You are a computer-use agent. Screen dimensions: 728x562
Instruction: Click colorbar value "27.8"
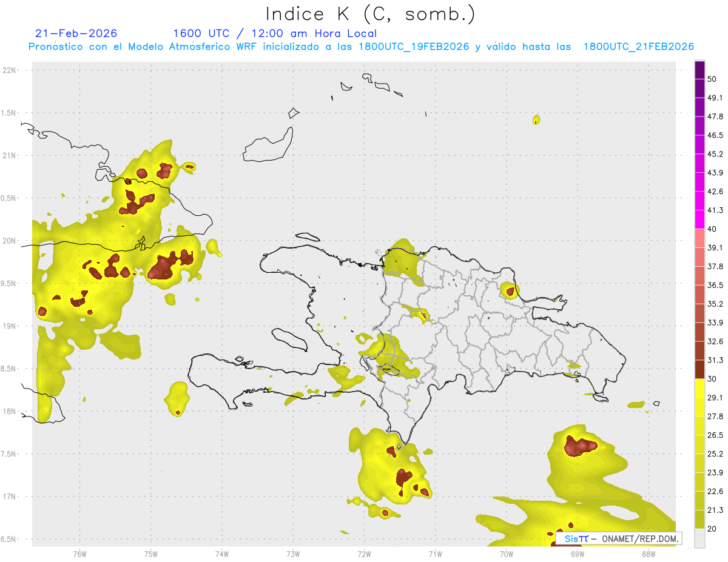click(715, 416)
